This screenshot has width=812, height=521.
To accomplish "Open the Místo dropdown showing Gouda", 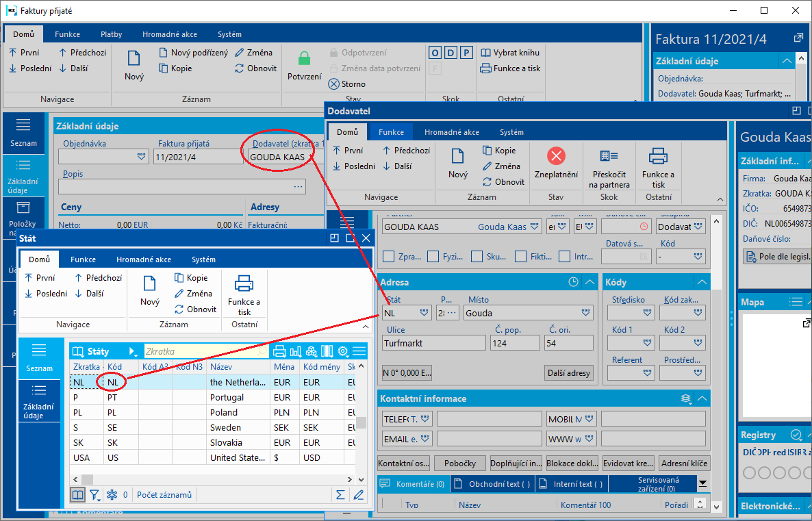I will (586, 313).
